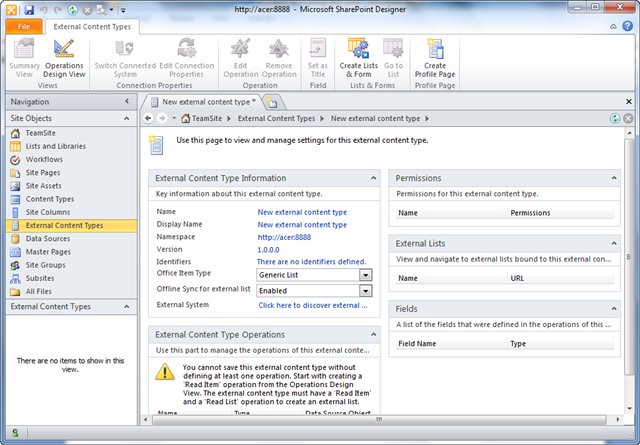This screenshot has width=640, height=445.
Task: Click vertical scrollbar down arrow
Action: click(629, 408)
